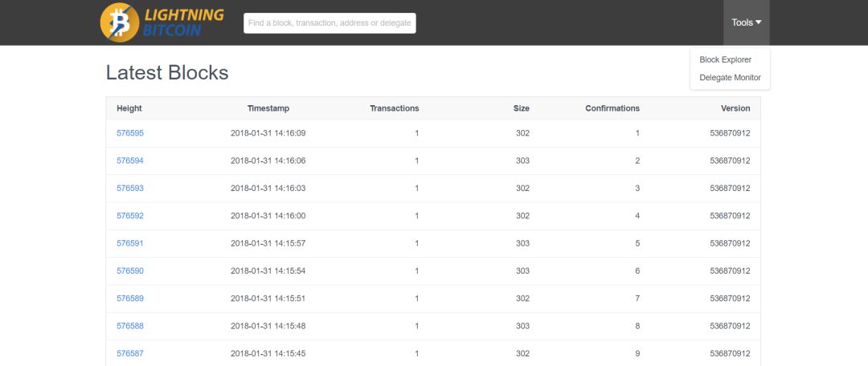Select Block Explorer from Tools menu
The image size is (868, 366).
coord(725,59)
